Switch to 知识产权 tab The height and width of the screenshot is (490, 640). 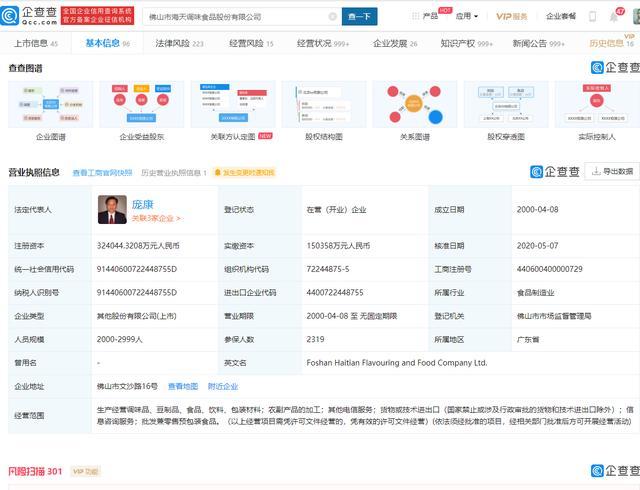point(467,43)
